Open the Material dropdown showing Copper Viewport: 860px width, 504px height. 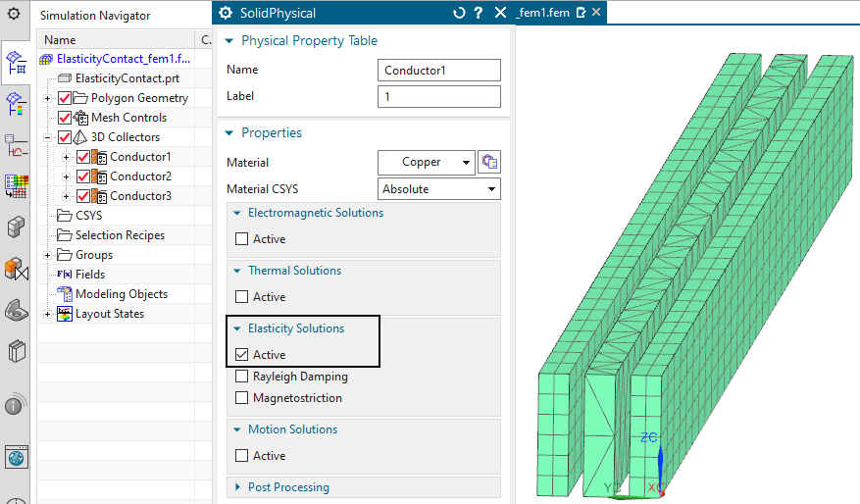click(427, 163)
